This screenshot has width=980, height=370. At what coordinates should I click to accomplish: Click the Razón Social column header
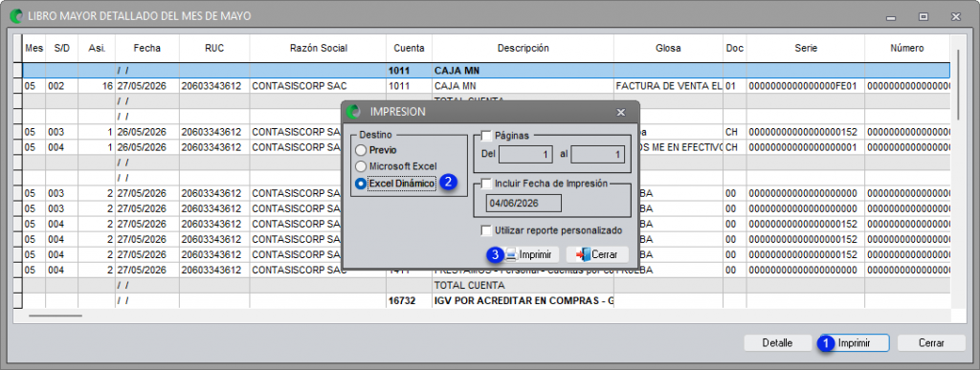click(318, 48)
